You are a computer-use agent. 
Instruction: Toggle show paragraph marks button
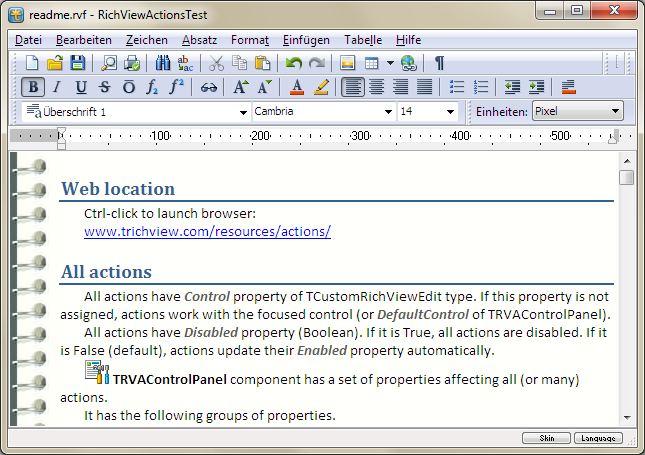439,63
